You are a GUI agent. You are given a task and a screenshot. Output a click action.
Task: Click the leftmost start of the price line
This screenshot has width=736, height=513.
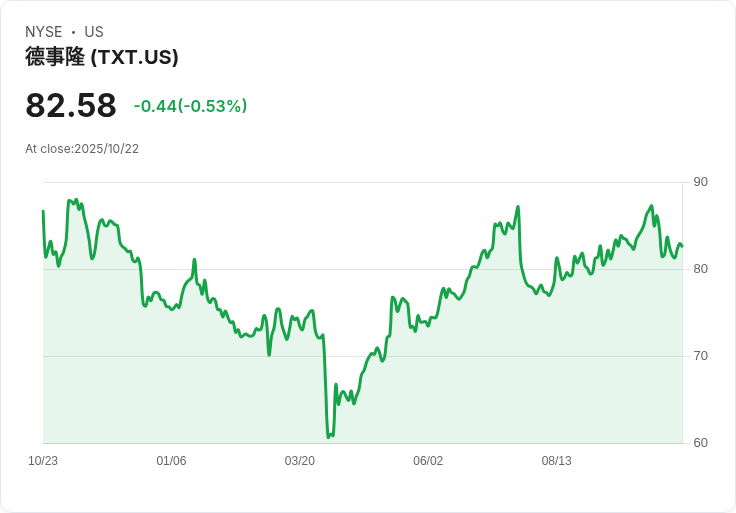(43, 211)
